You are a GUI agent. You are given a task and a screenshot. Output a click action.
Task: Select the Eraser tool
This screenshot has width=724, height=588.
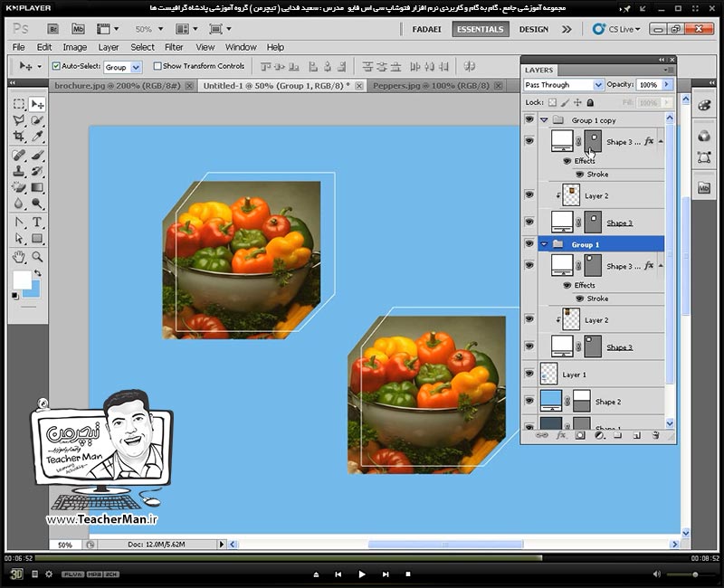pos(19,187)
